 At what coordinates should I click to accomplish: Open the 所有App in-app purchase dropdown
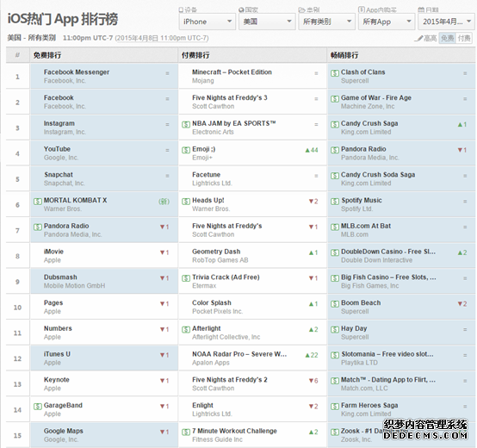387,22
